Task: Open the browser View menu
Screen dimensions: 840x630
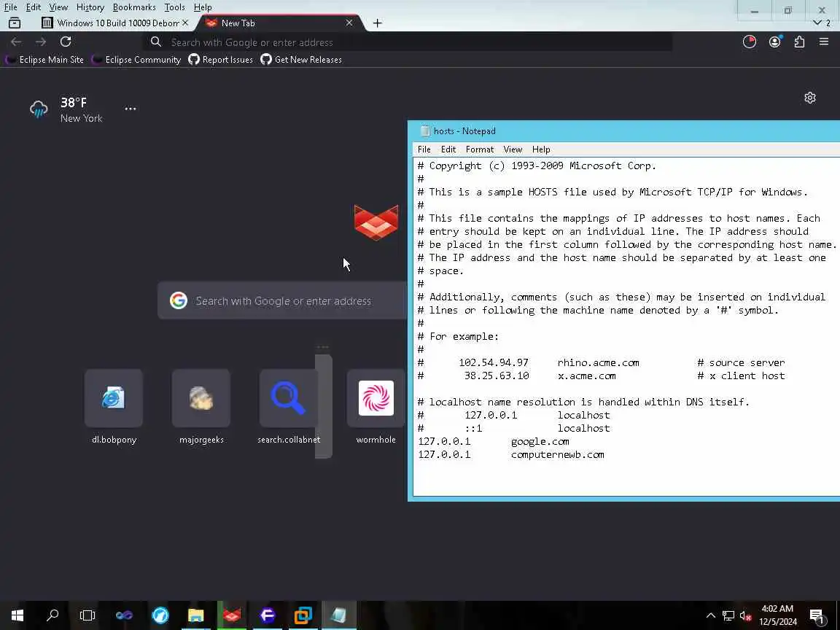Action: click(58, 7)
